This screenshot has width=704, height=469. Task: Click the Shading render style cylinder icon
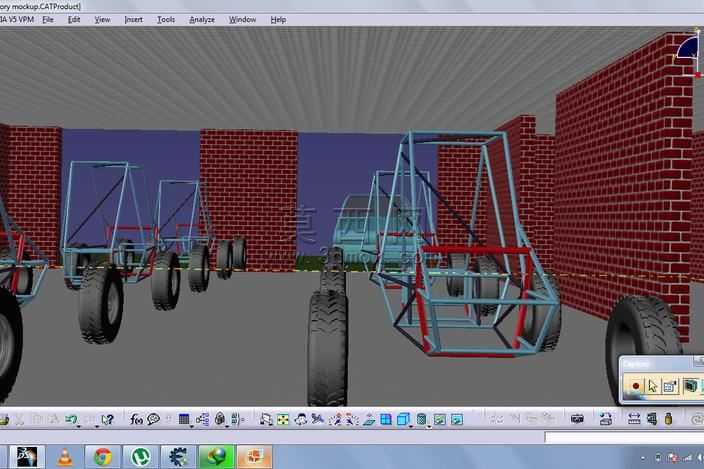pos(421,419)
